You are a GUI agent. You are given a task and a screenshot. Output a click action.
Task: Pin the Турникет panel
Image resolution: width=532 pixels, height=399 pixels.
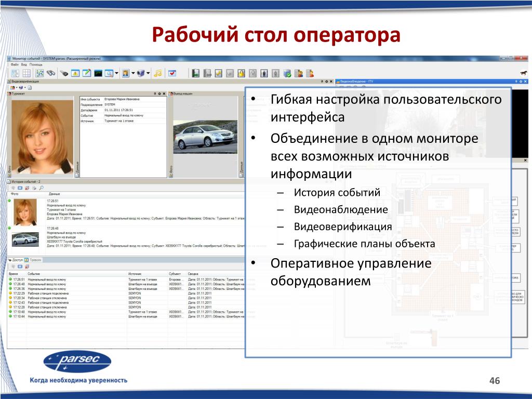pyautogui.click(x=155, y=94)
